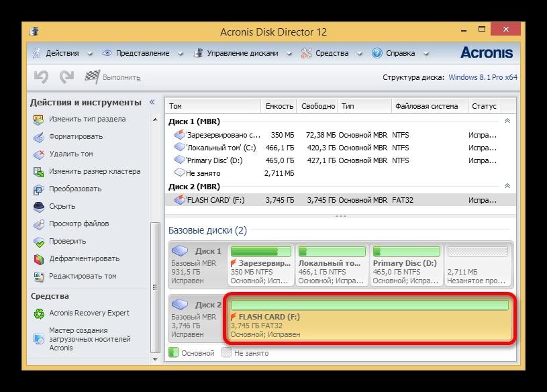Click the Справка help question-mark icon
The width and height of the screenshot is (547, 392).
click(377, 53)
